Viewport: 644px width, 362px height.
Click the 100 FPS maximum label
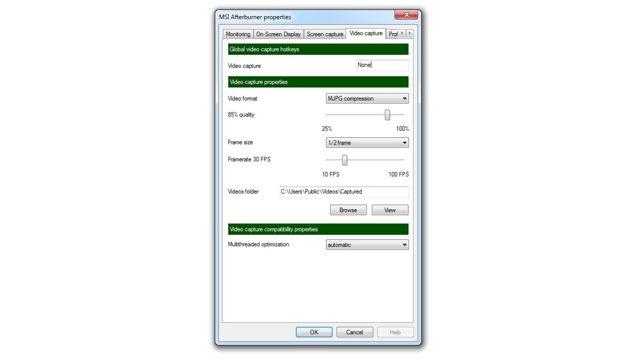click(398, 174)
